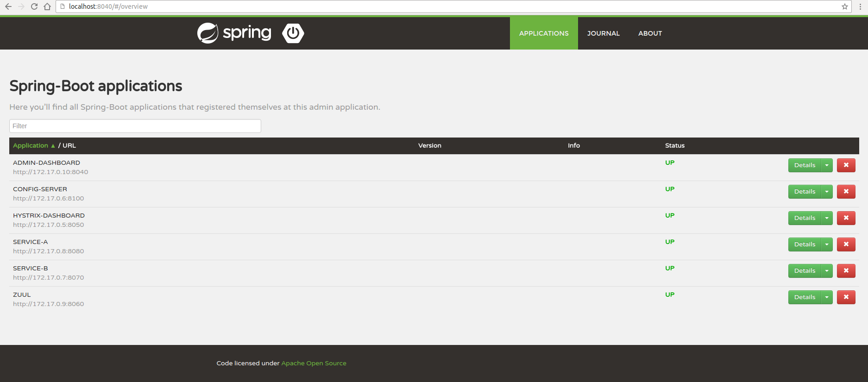Open Details for SERVICE-B
868x382 pixels.
[x=805, y=271]
